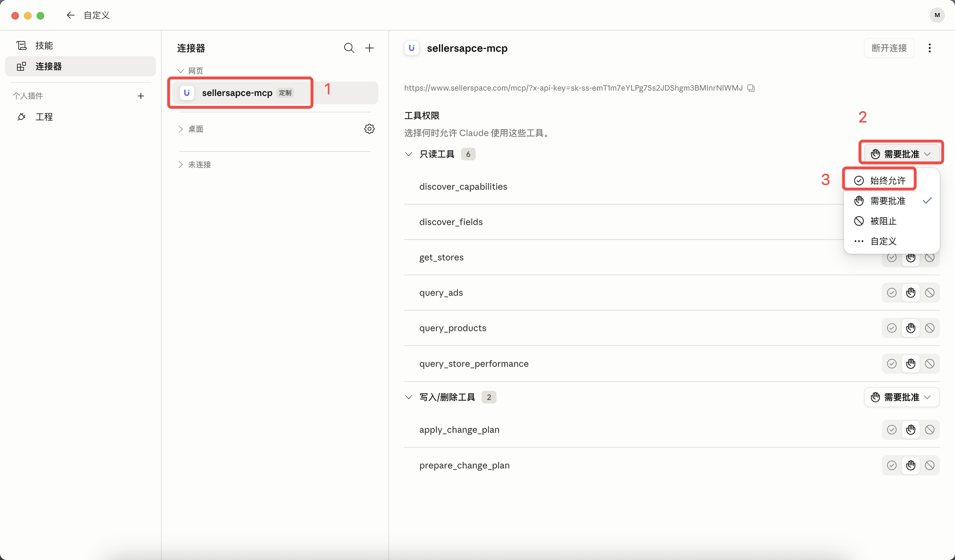Open 工程 under 个人插件
The height and width of the screenshot is (560, 955).
pos(80,117)
